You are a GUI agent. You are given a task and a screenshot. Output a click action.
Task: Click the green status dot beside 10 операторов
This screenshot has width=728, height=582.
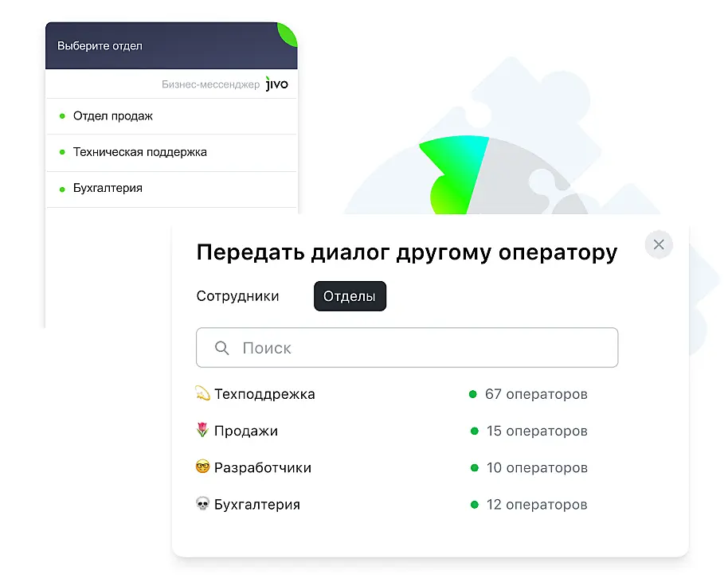[x=474, y=467]
